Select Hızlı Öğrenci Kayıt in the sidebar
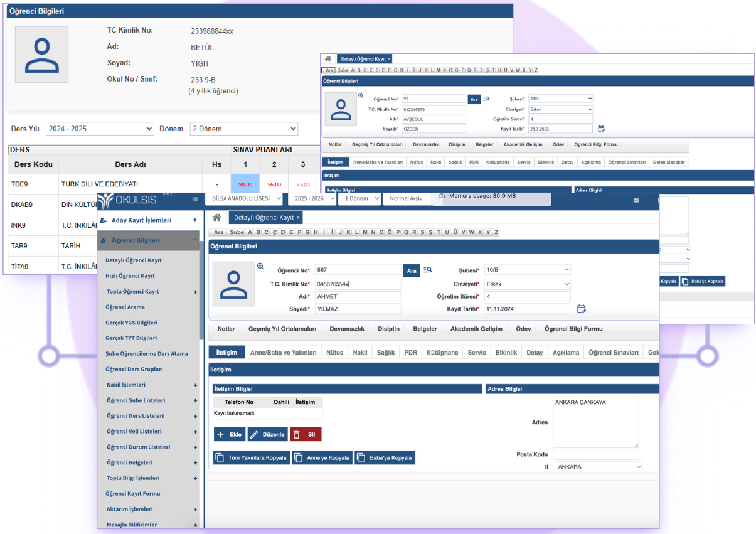 [130, 275]
